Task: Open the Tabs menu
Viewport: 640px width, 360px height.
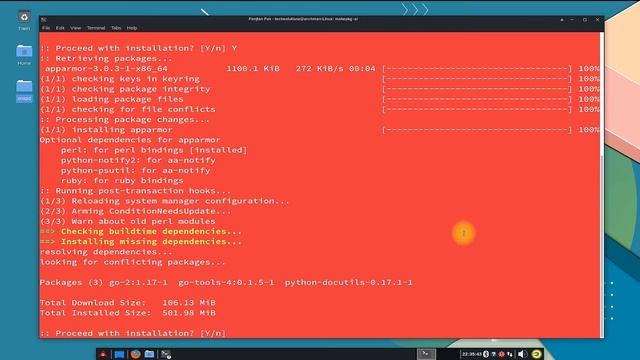Action: pyautogui.click(x=116, y=28)
